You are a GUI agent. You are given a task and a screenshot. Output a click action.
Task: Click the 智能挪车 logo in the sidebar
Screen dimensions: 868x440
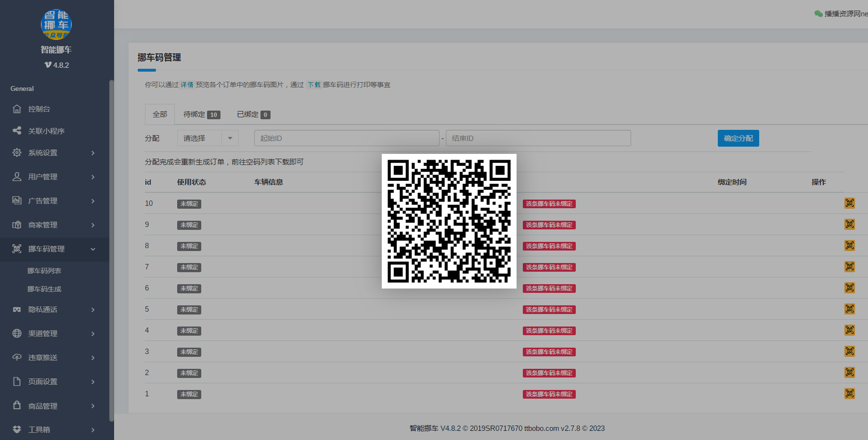pos(56,24)
